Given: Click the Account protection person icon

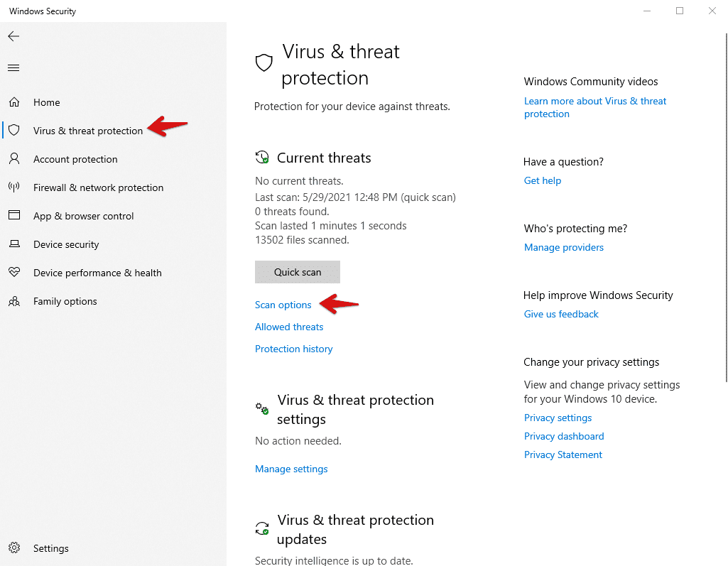Looking at the screenshot, I should click(14, 159).
